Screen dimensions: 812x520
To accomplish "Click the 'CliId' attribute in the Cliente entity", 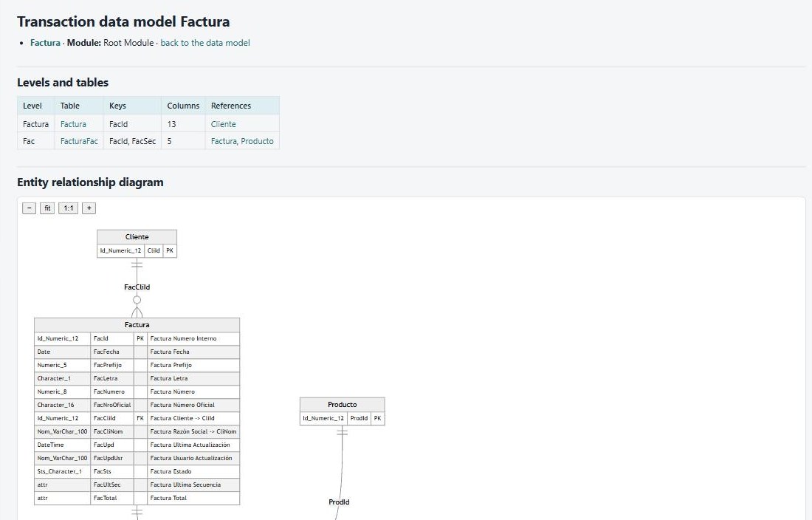I will (154, 250).
